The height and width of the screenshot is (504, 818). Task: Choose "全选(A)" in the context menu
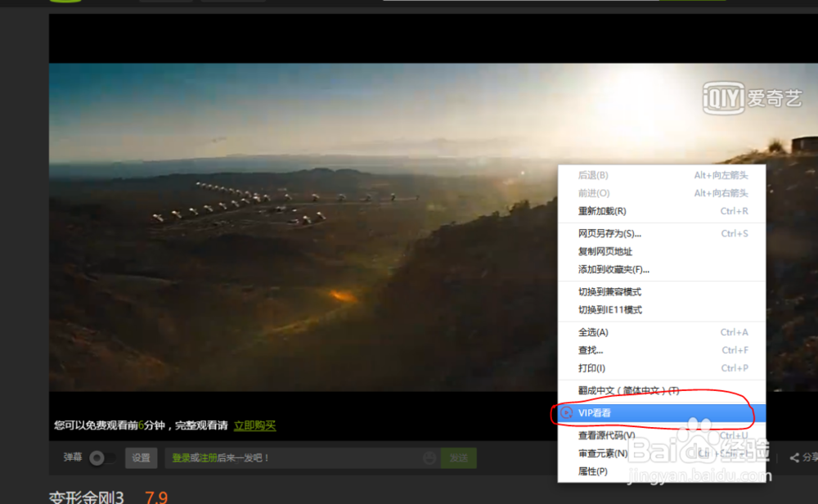(x=662, y=332)
